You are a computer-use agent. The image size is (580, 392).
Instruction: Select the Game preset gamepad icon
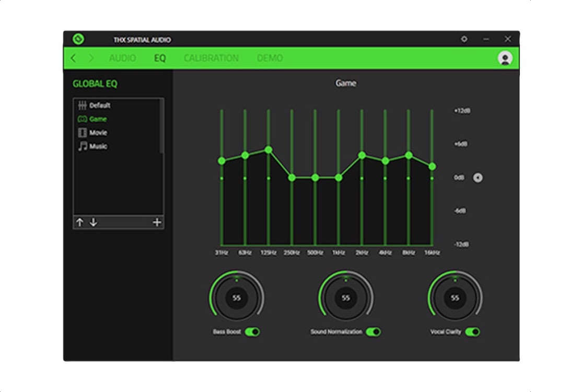(83, 119)
